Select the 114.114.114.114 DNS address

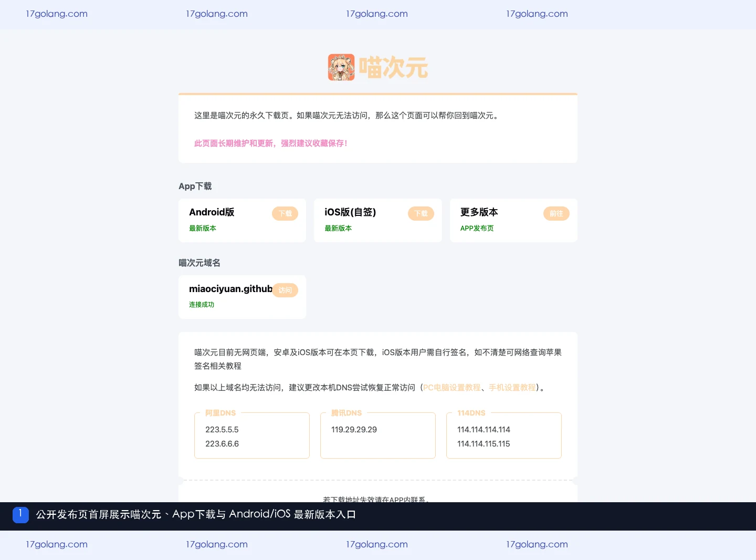[x=484, y=430]
